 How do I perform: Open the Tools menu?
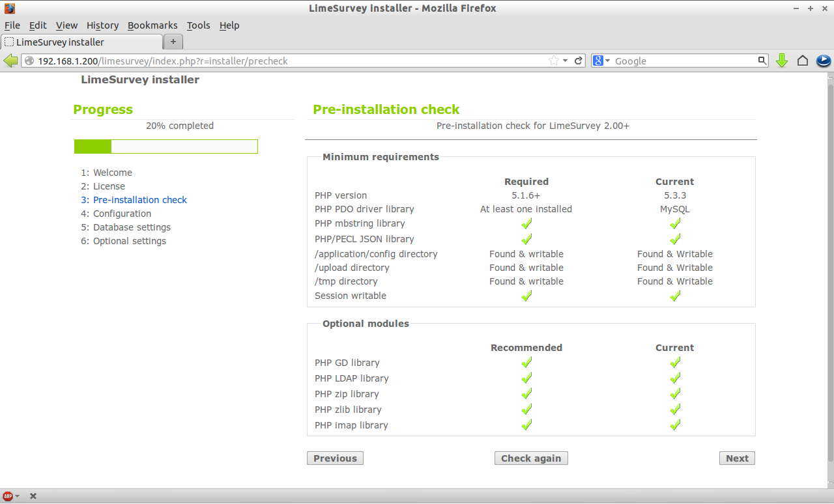[198, 25]
